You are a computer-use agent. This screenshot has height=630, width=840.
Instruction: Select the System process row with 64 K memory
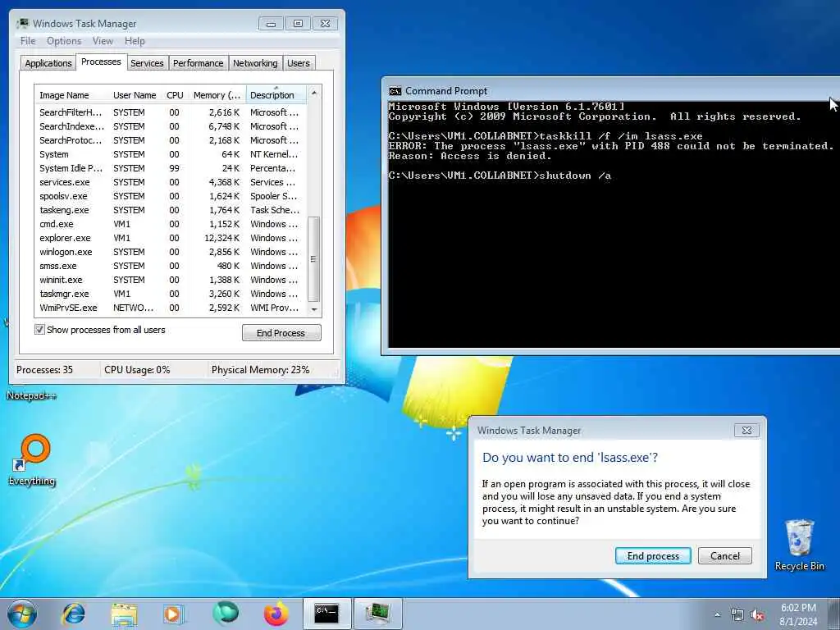(171, 154)
